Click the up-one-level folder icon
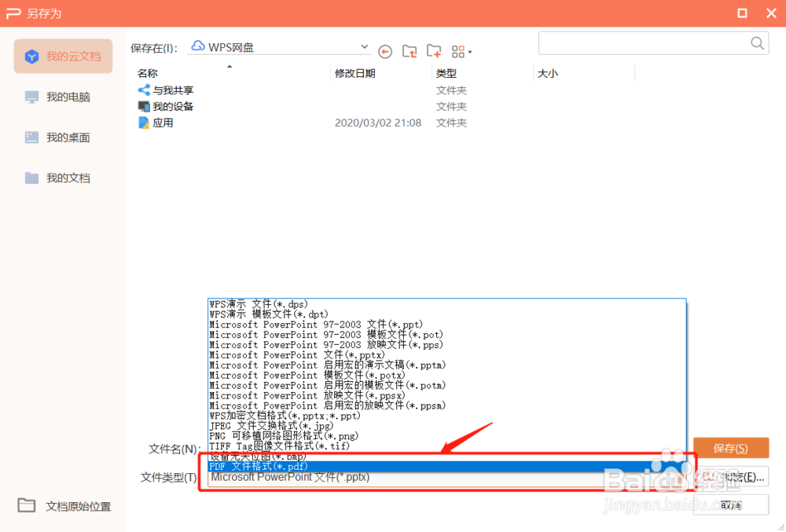Viewport: 786px width, 532px height. (410, 51)
